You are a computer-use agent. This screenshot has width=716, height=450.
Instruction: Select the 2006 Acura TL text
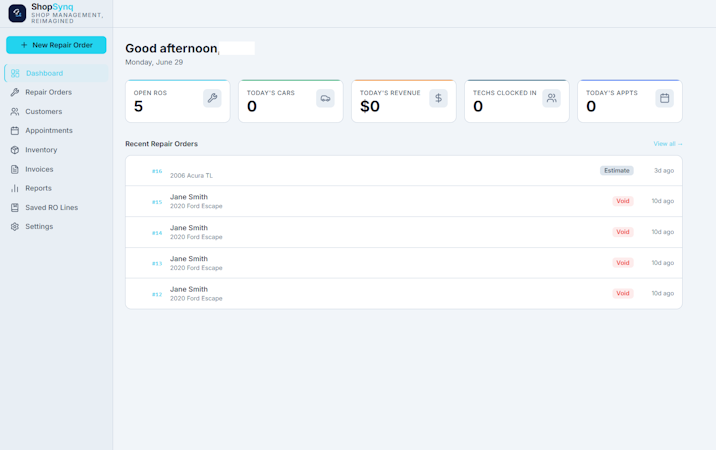tap(191, 175)
